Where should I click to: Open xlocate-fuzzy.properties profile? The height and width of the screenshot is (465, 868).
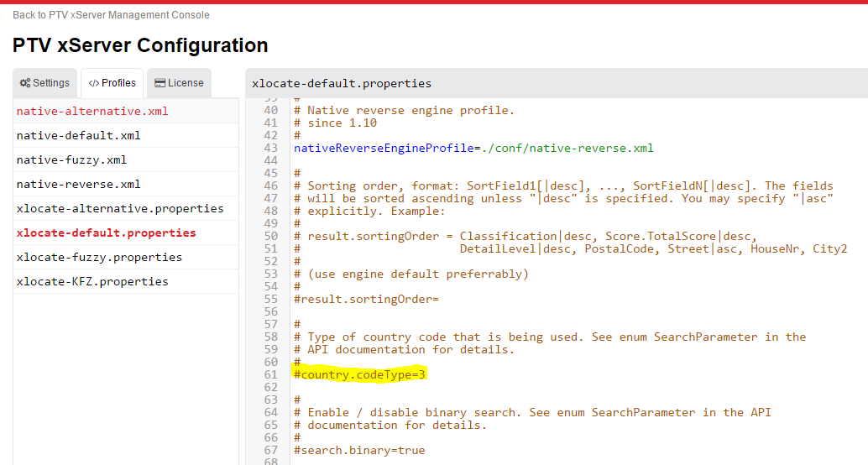coord(99,257)
